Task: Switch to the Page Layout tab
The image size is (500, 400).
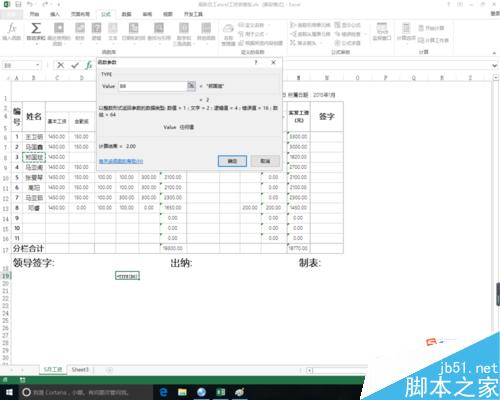Action: [80, 14]
